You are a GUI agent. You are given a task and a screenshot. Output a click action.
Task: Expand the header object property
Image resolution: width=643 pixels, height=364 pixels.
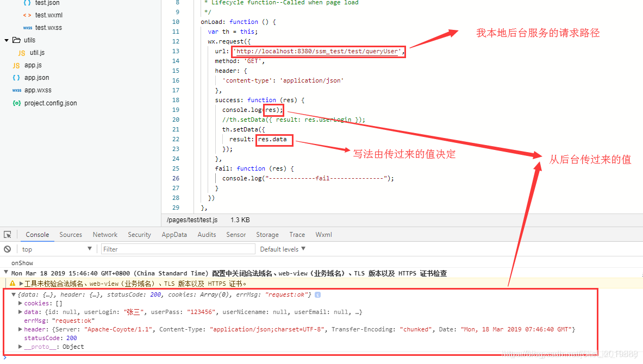coord(20,329)
